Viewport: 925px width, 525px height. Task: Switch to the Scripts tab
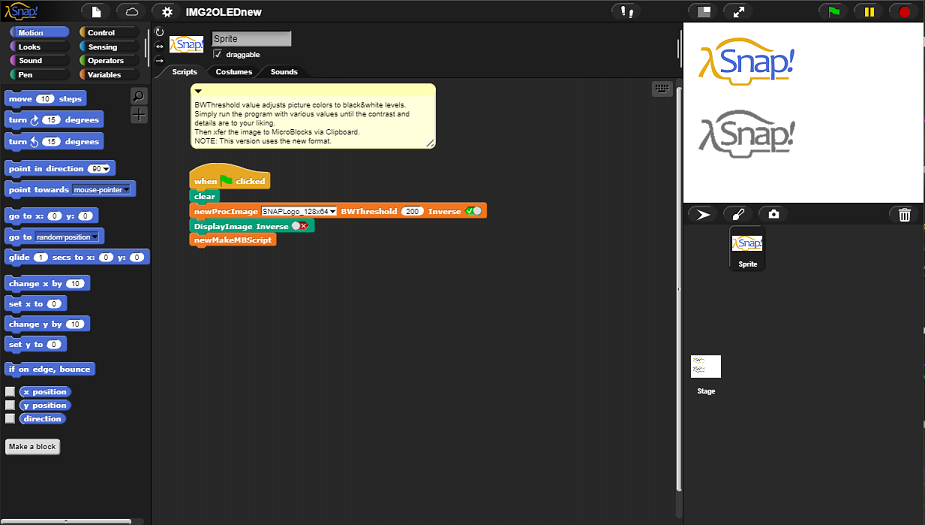pyautogui.click(x=184, y=72)
